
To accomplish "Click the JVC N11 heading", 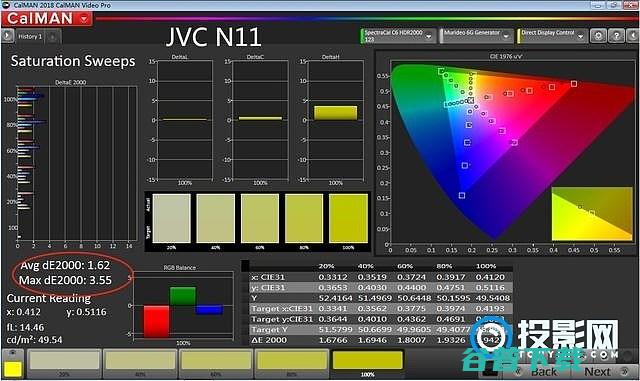I will [213, 37].
